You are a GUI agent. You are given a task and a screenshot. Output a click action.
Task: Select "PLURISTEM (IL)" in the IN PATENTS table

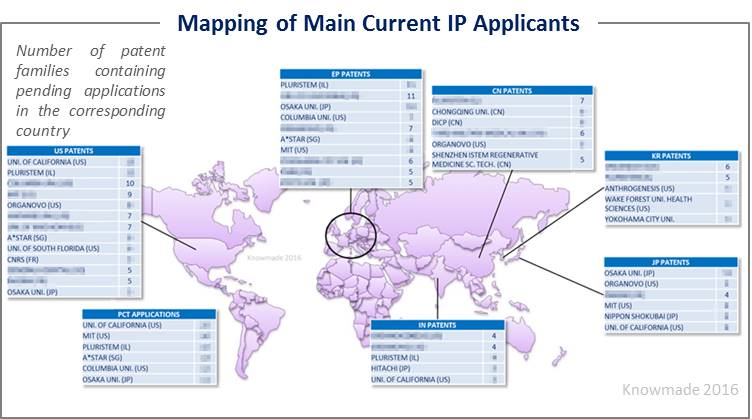[x=395, y=358]
